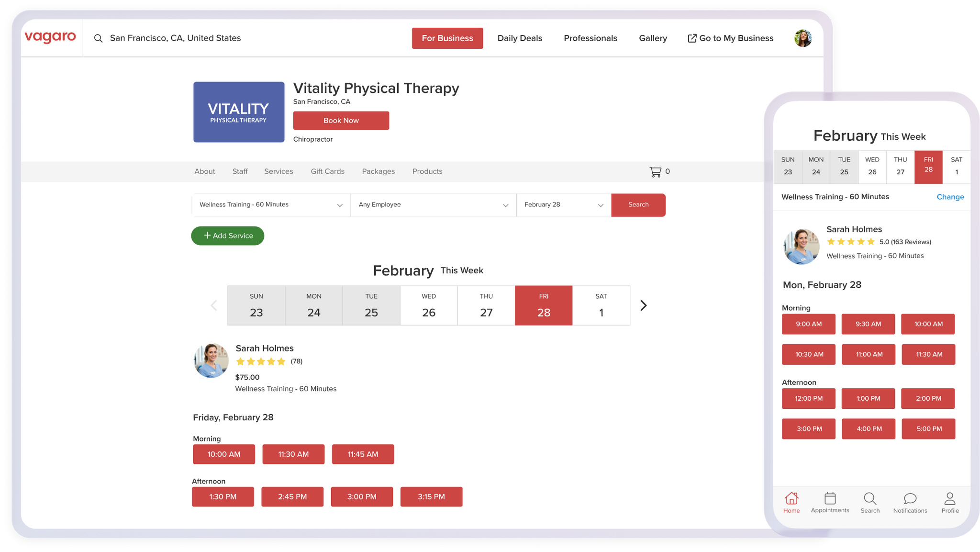Click Sarah Holmes name on desktop page
The height and width of the screenshot is (552, 980).
[x=265, y=349]
